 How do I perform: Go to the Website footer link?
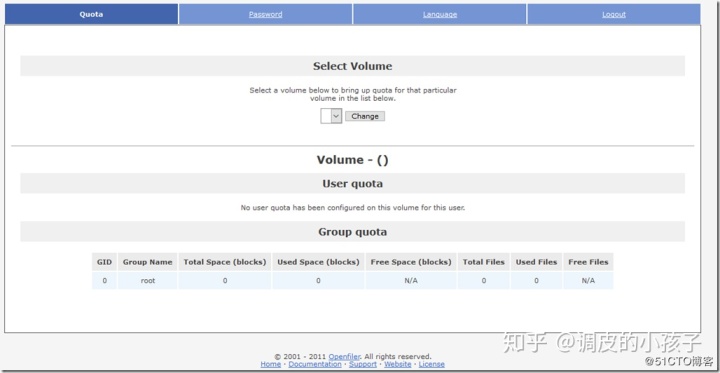click(x=398, y=364)
